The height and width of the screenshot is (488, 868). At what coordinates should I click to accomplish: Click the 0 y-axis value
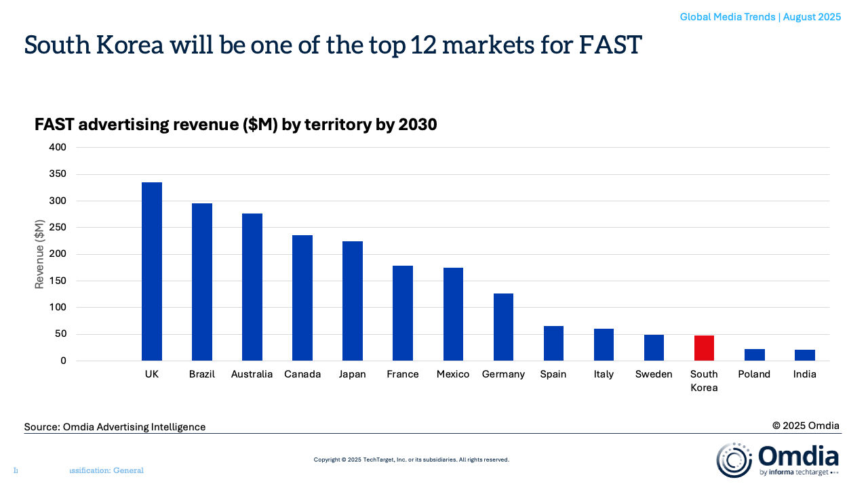pos(64,361)
